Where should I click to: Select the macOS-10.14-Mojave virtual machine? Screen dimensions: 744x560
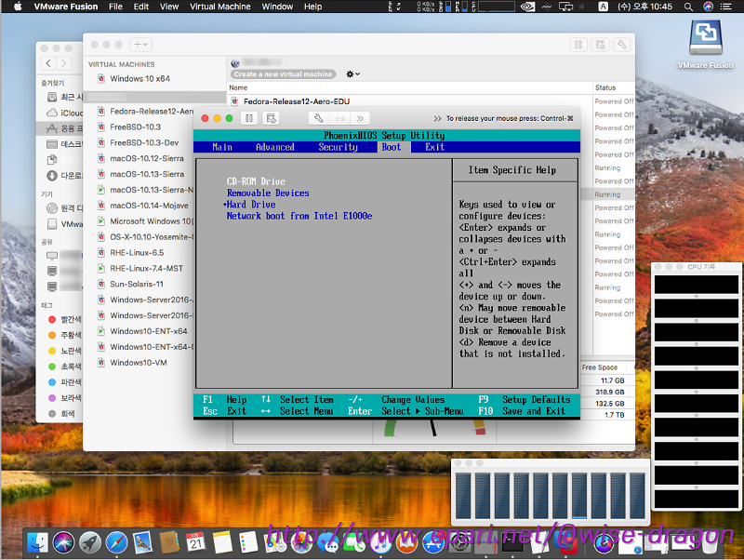[x=149, y=205]
